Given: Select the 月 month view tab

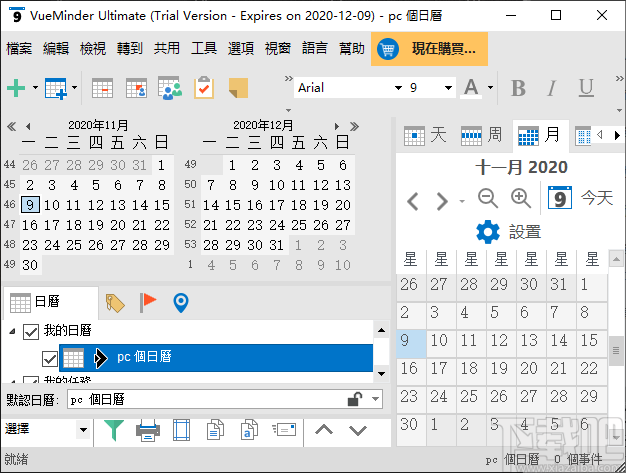Looking at the screenshot, I should 541,135.
